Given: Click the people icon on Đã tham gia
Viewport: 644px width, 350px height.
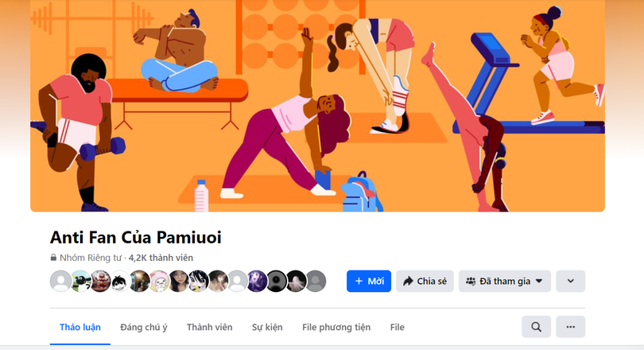Looking at the screenshot, I should coord(471,281).
